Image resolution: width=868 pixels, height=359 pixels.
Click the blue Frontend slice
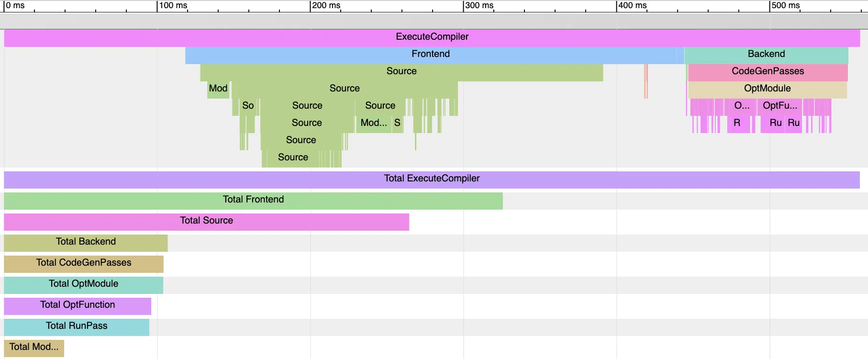click(x=430, y=55)
